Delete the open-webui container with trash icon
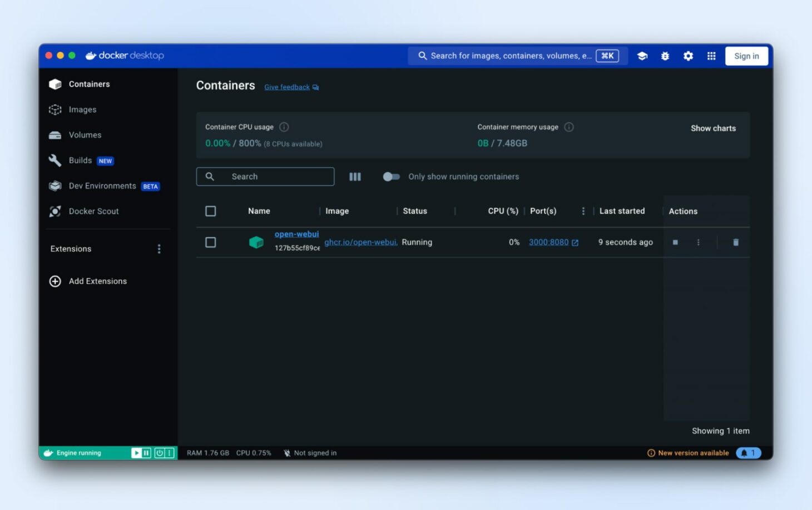The image size is (812, 510). point(735,242)
